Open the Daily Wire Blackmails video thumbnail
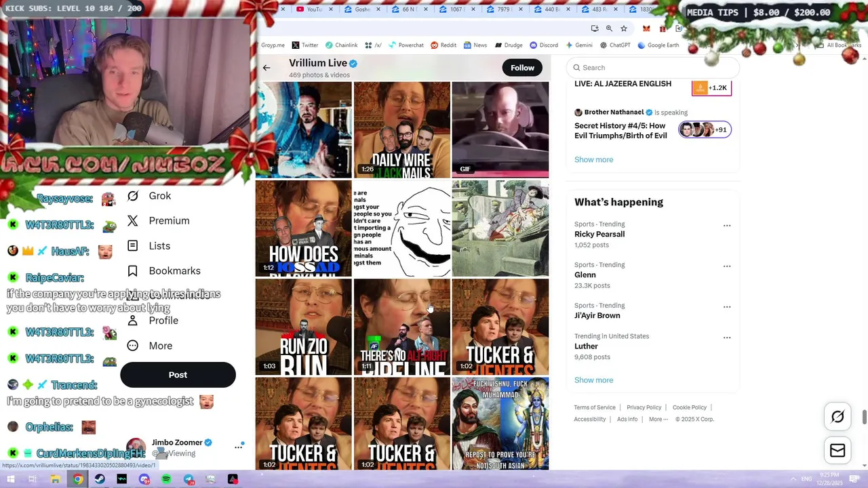 [x=401, y=129]
